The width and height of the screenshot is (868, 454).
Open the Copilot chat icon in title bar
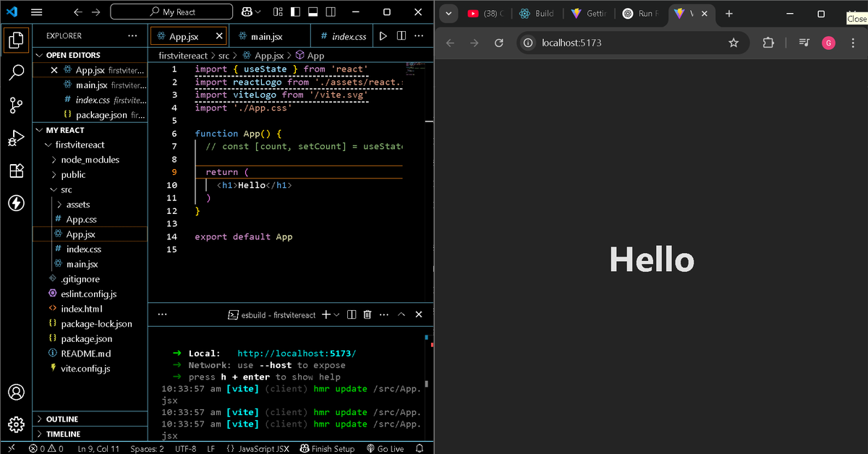click(x=247, y=12)
